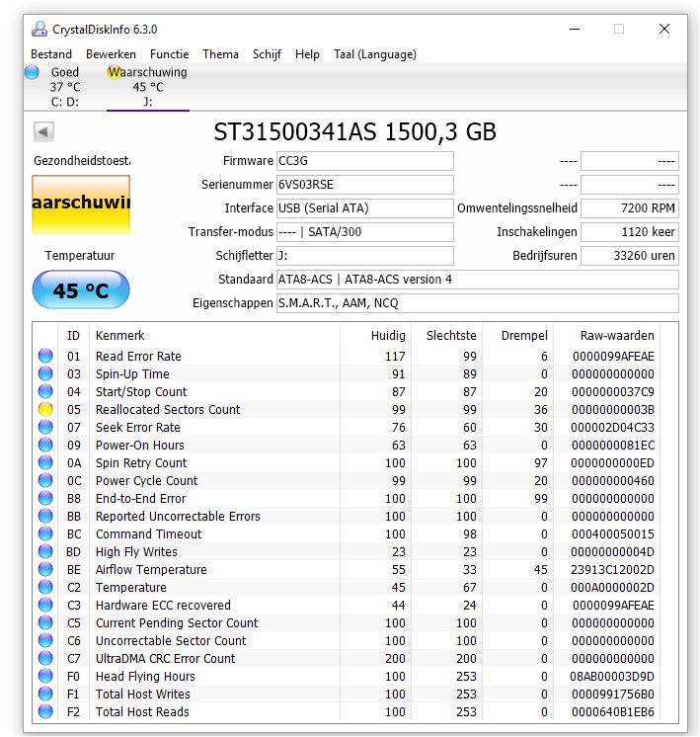Click the blue status orb of Spin Retry Count
Viewport: 700px width, 737px height.
[45, 462]
